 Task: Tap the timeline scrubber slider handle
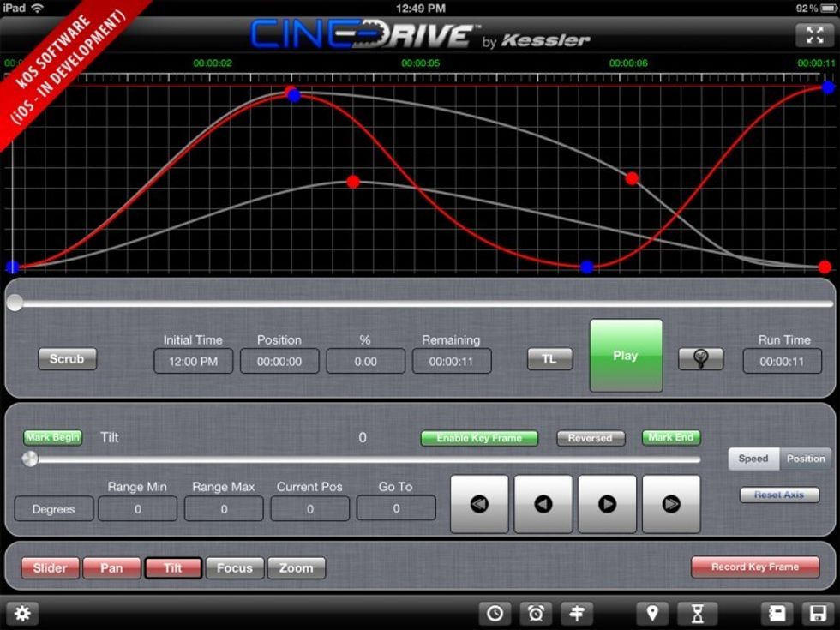pos(15,303)
